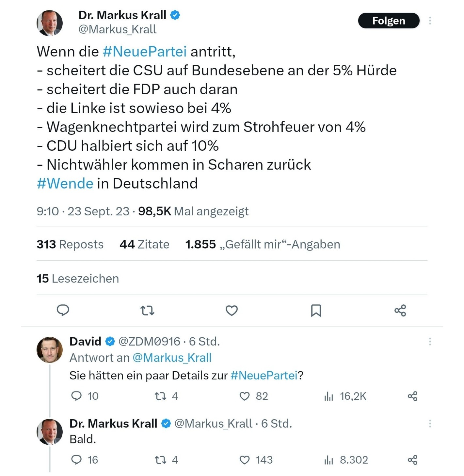Screen dimensions: 464x476
Task: Share the main tweet via share icon
Action: [x=400, y=310]
